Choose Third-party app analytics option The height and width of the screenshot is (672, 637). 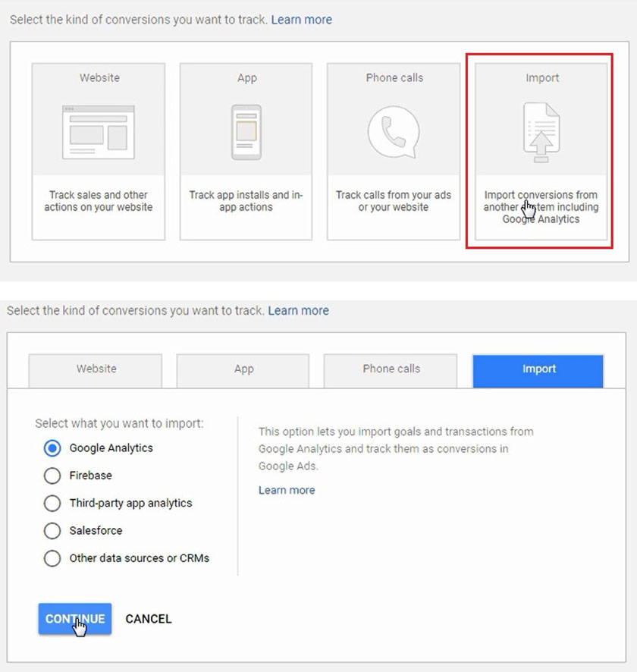tap(52, 503)
